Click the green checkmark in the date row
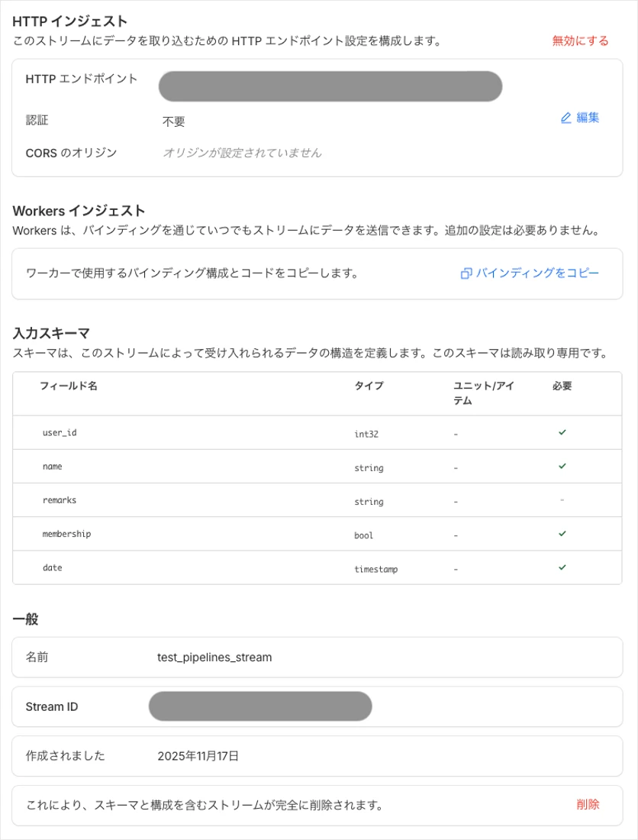Screen dimensions: 638x840 pos(563,568)
